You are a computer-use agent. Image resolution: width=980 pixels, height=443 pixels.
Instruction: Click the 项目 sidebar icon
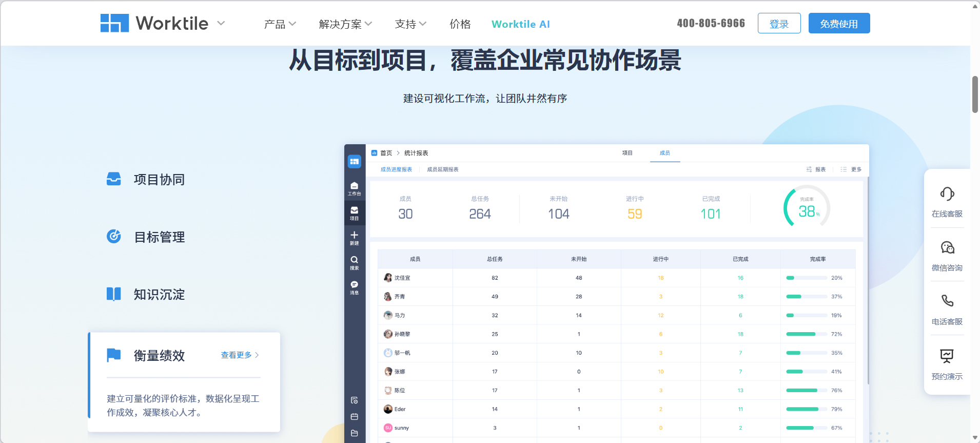tap(354, 213)
